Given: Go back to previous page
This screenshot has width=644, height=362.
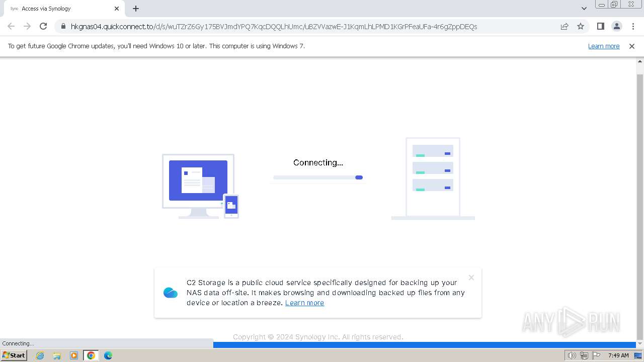Looking at the screenshot, I should 11,26.
